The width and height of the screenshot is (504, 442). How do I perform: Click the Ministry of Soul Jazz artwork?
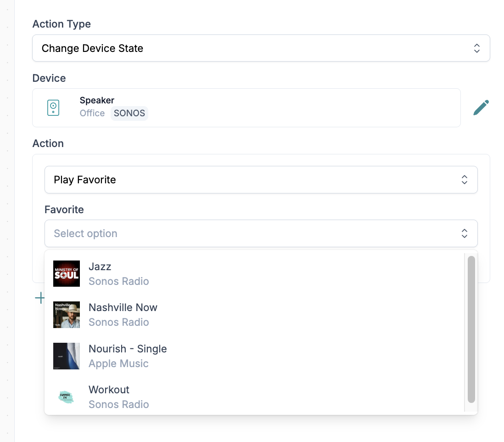(x=67, y=274)
